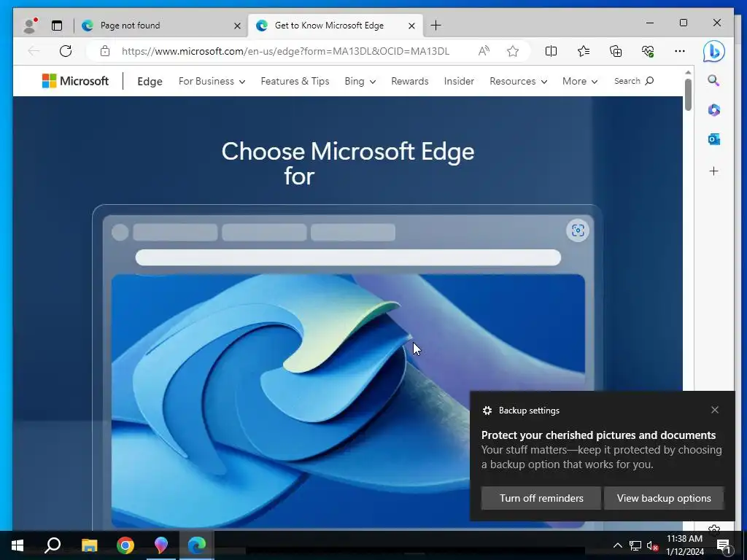Open the Collections icon
The image size is (747, 560).
click(616, 51)
